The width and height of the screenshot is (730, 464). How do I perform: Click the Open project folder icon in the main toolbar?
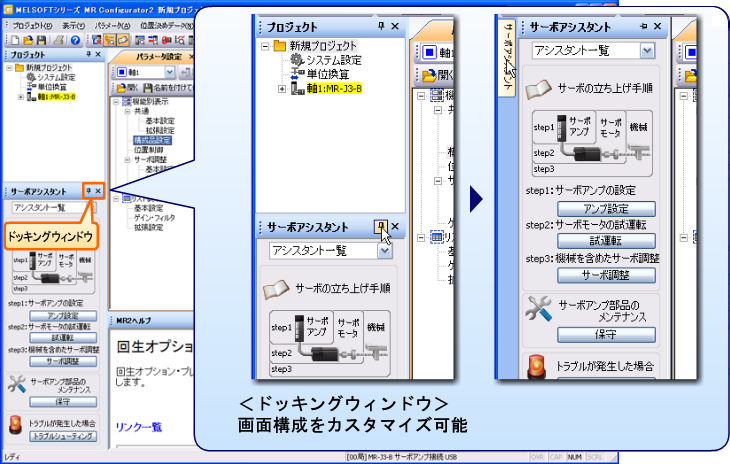(x=28, y=40)
